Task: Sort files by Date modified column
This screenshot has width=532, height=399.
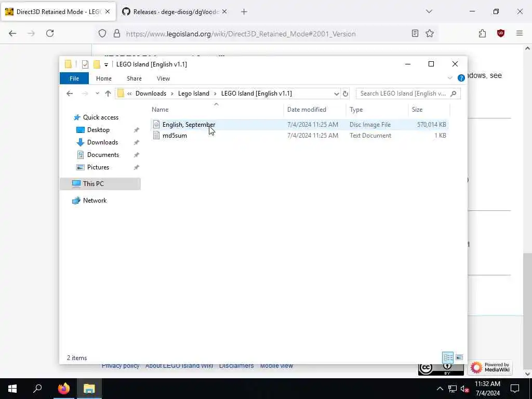Action: tap(307, 110)
